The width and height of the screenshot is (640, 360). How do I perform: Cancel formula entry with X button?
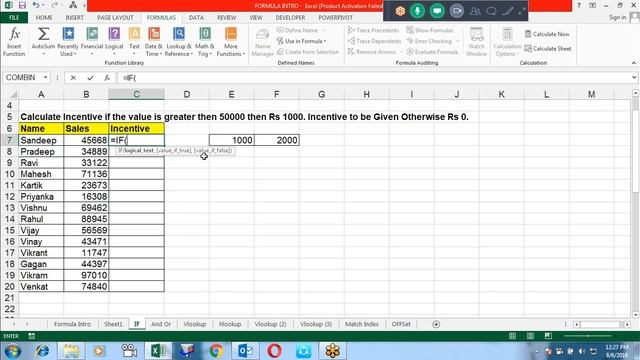(73, 78)
